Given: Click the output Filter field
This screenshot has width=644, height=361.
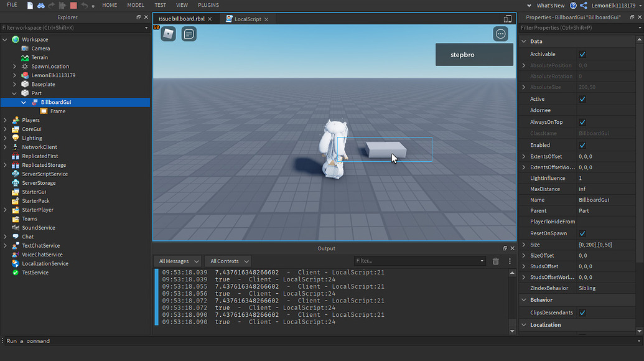Looking at the screenshot, I should 420,261.
